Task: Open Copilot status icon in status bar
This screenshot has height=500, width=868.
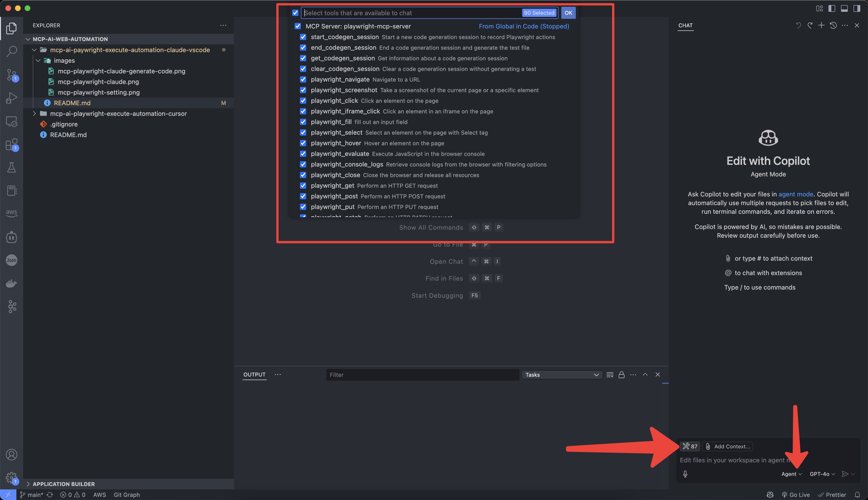Action: [770, 495]
